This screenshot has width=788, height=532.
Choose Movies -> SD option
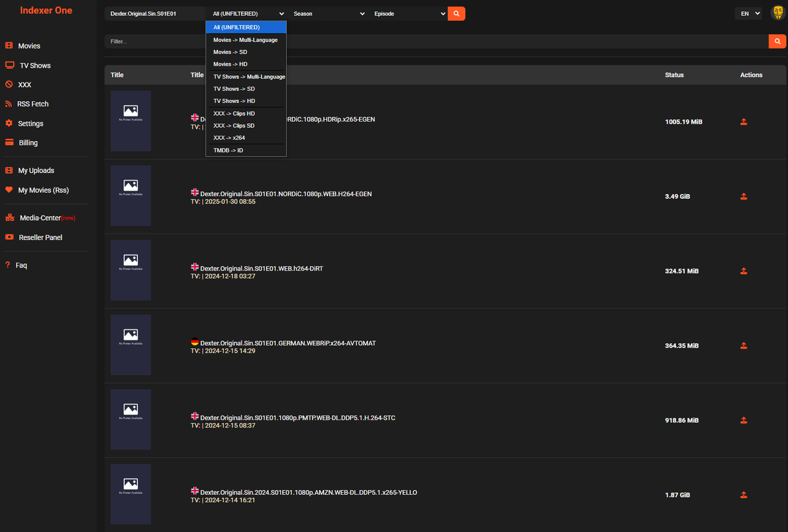pos(246,52)
